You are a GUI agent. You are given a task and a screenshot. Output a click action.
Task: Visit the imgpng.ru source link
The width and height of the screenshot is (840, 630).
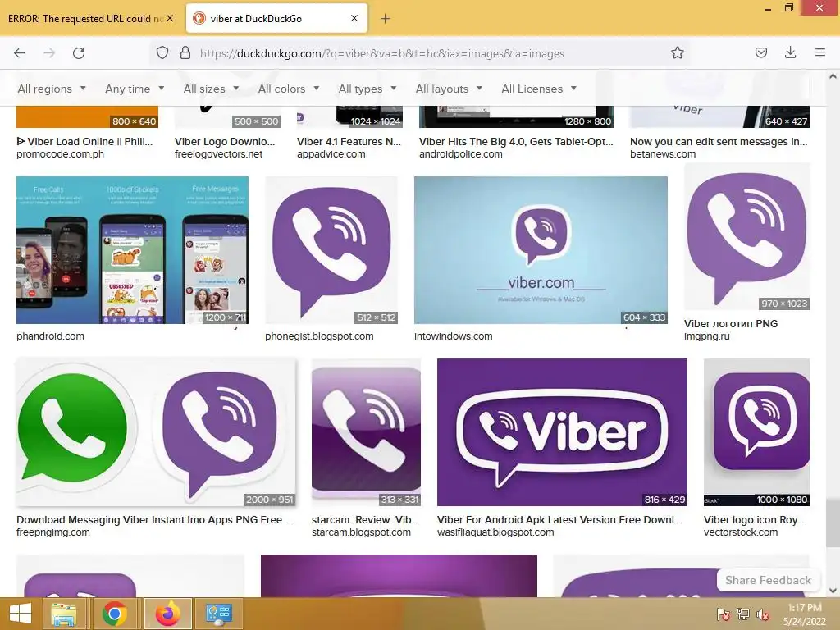(x=706, y=336)
